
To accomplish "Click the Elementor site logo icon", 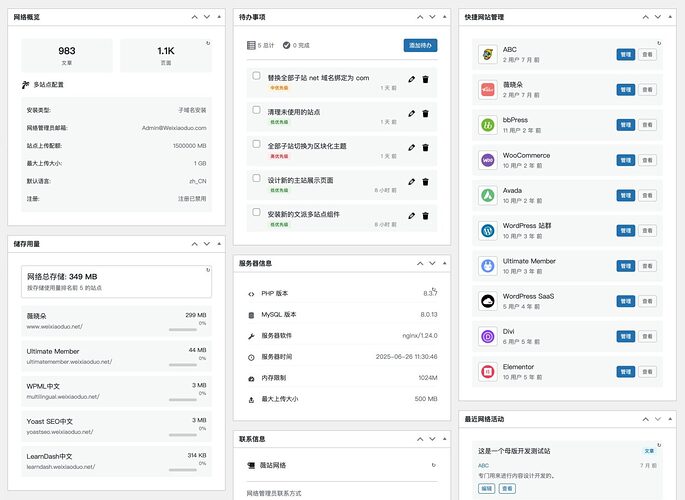I will pos(488,372).
